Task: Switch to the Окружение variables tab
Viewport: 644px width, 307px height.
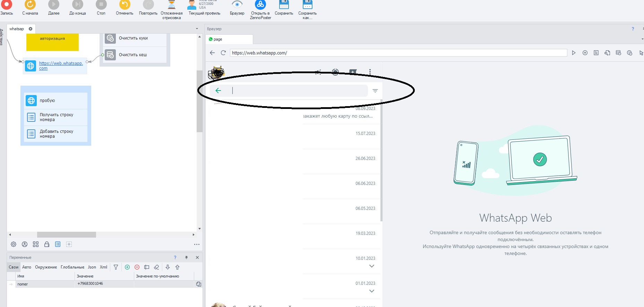Action: (46, 267)
